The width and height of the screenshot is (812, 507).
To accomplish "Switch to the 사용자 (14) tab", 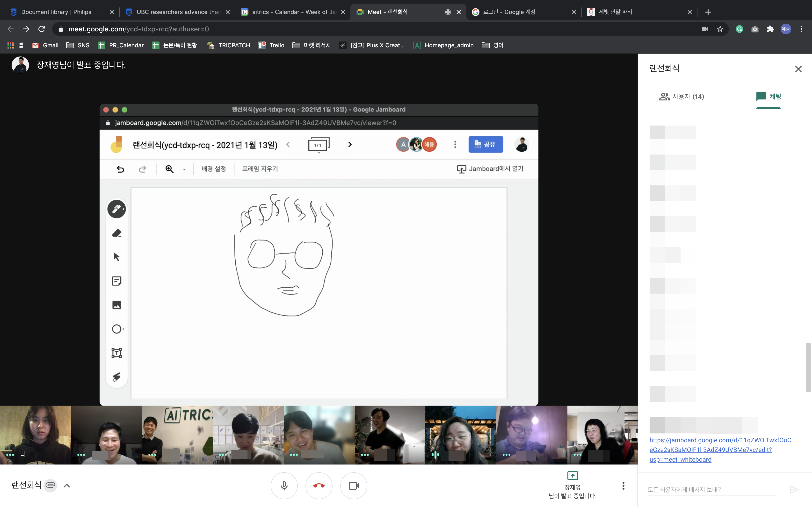I will click(x=681, y=97).
